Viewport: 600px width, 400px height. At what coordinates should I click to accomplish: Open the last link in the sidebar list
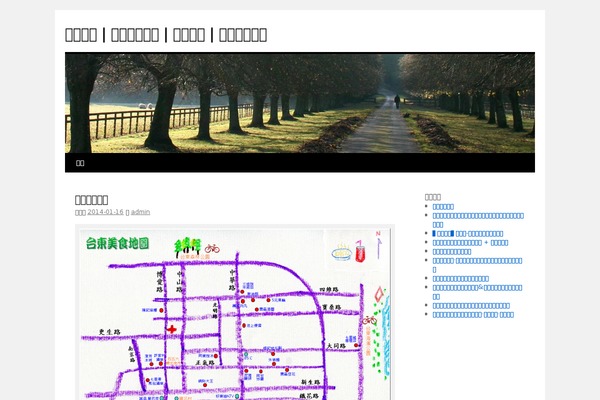tap(473, 315)
